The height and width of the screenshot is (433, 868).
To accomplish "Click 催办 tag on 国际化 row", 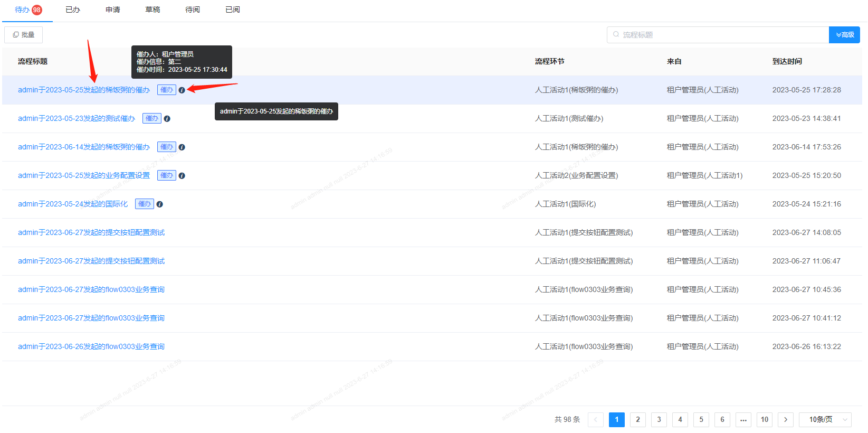I will coord(145,204).
